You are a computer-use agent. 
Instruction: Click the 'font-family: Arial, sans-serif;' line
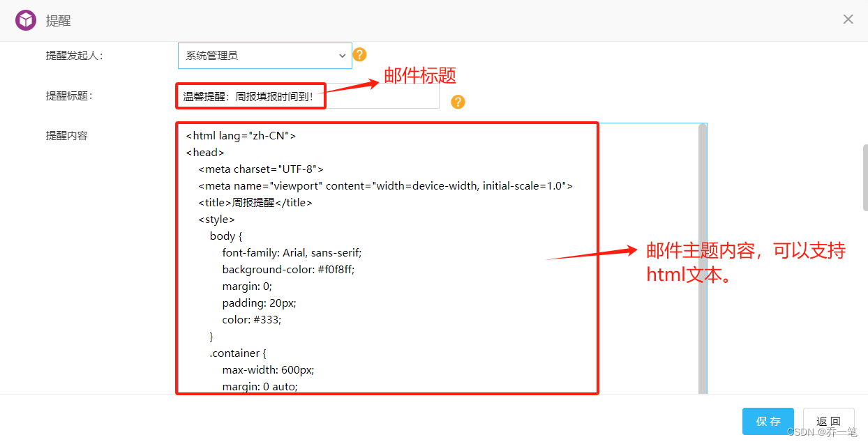(292, 253)
